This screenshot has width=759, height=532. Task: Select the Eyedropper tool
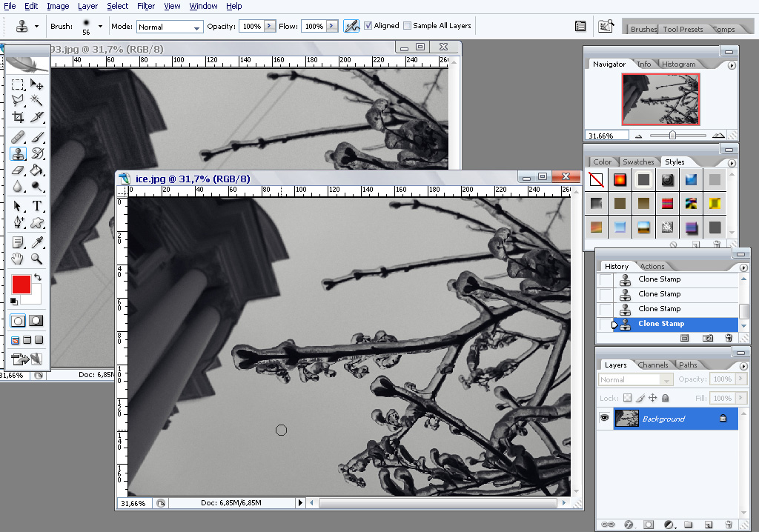click(x=36, y=242)
